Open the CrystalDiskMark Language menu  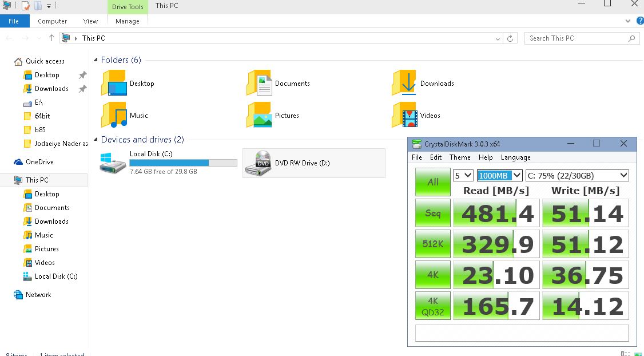point(515,157)
